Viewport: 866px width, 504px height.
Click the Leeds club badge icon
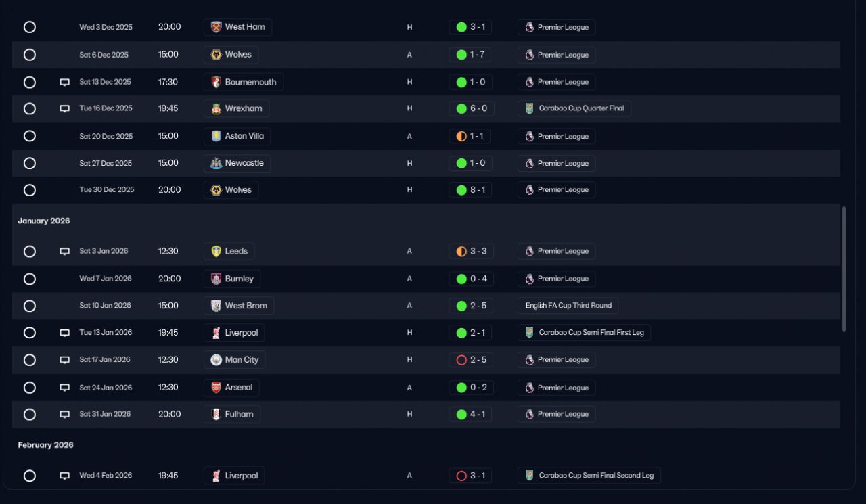coord(216,251)
